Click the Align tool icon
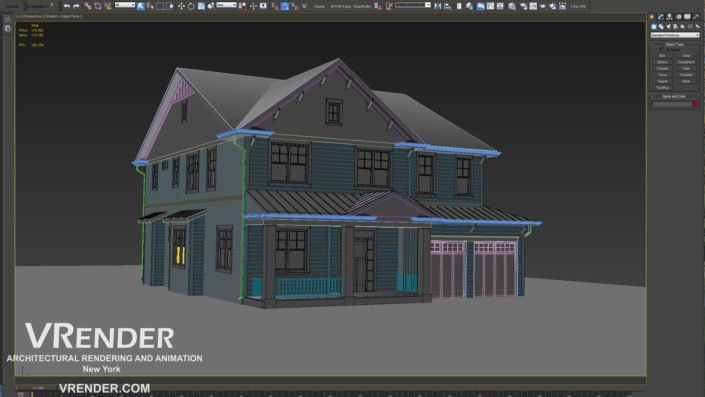The image size is (705, 397). (448, 6)
